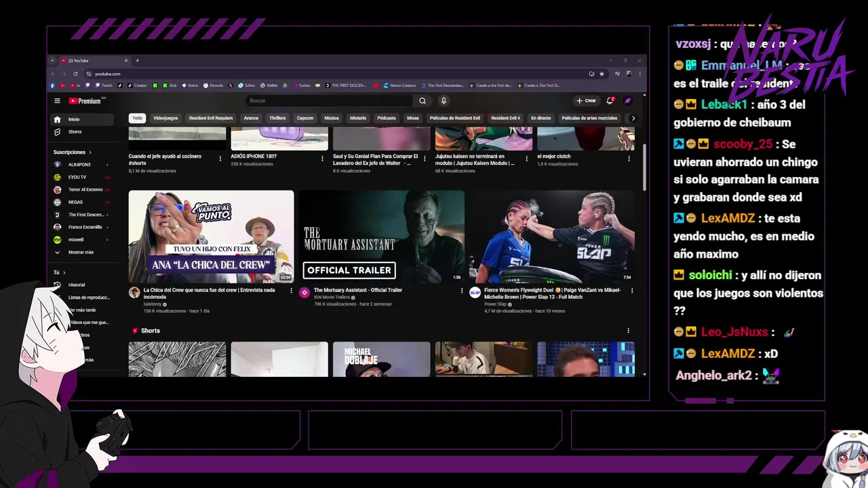The image size is (868, 488).
Task: Open the Facebook bookmark icon
Action: [52, 85]
